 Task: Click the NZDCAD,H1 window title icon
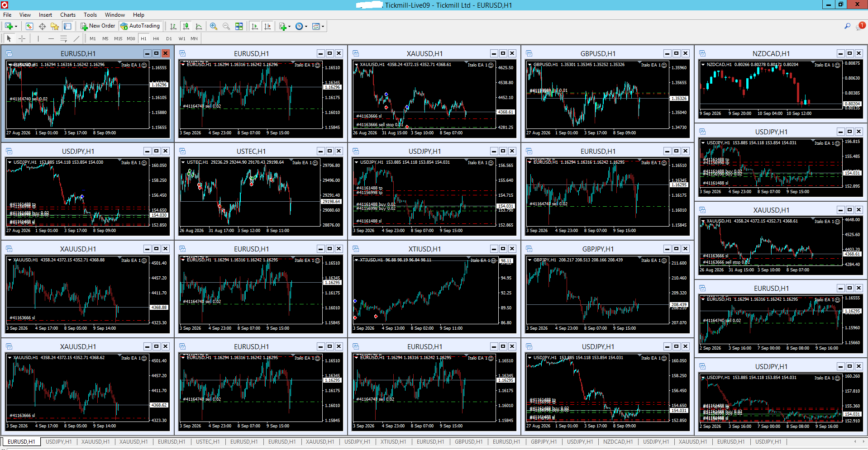point(702,53)
